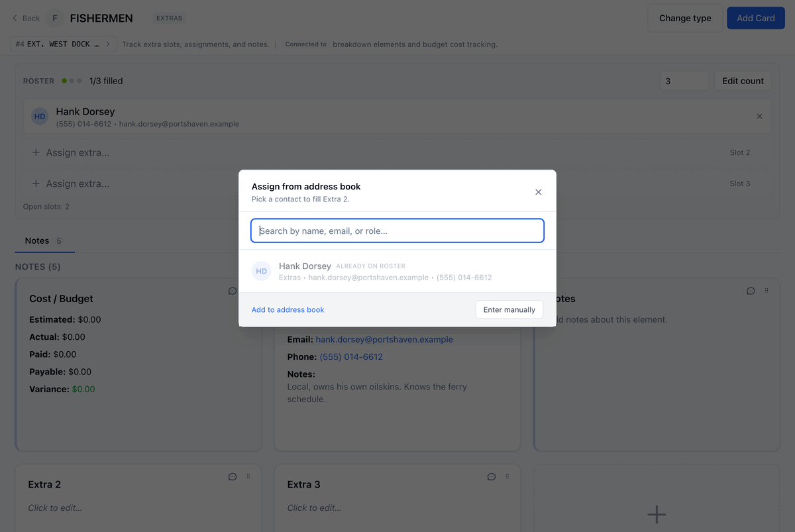795x532 pixels.
Task: Open comment icon on Notes card
Action: pyautogui.click(x=751, y=291)
